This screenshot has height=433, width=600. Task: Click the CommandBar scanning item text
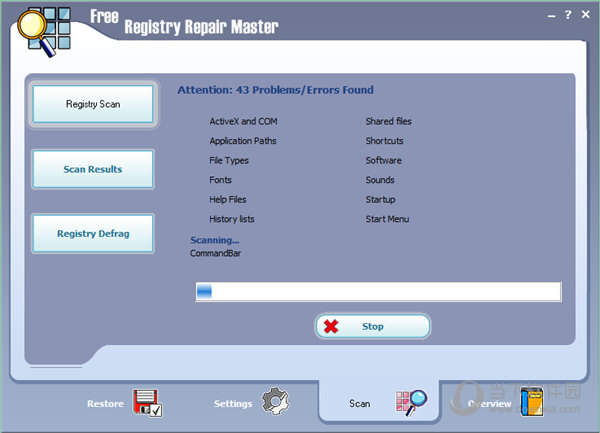(x=215, y=253)
